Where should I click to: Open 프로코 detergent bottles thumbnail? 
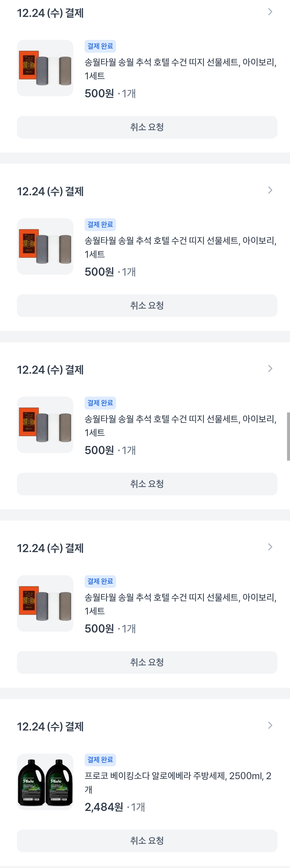[x=45, y=782]
